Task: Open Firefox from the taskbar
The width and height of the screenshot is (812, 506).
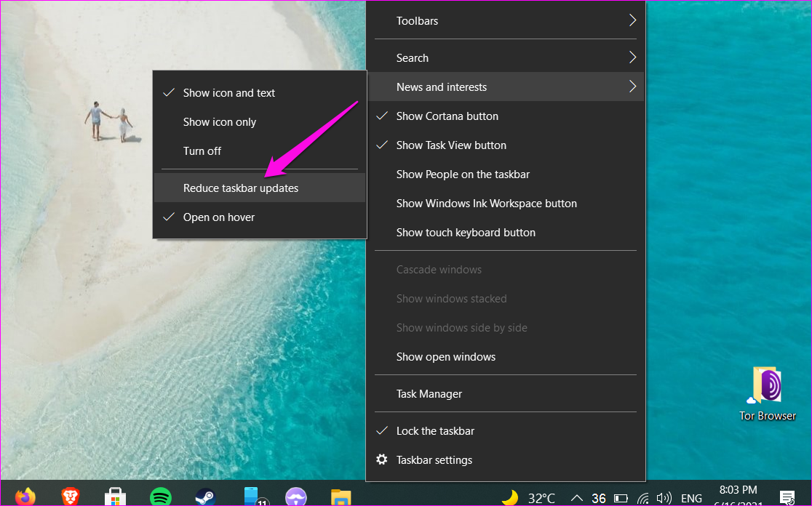Action: click(x=25, y=496)
